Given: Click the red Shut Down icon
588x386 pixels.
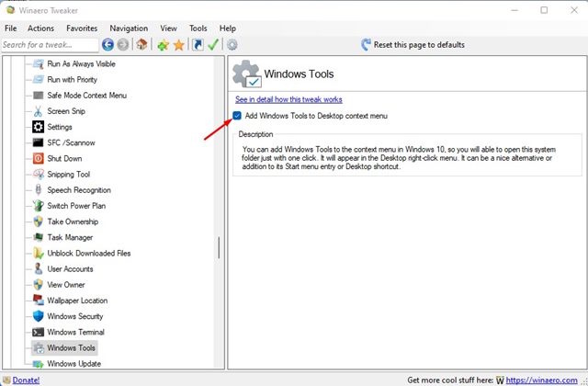Looking at the screenshot, I should click(x=39, y=158).
